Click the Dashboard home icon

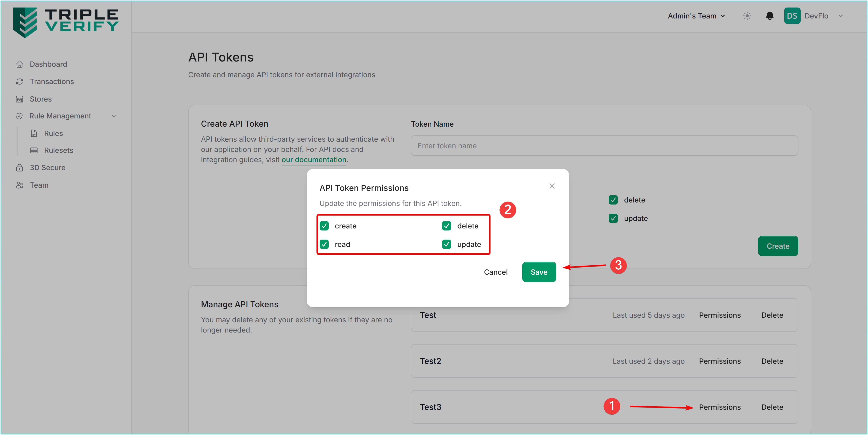tap(20, 64)
